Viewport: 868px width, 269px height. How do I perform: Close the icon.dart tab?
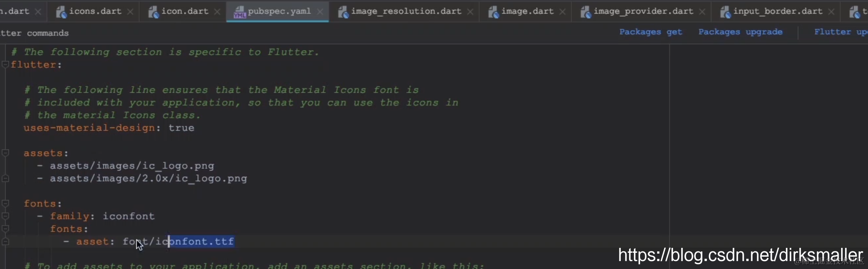pyautogui.click(x=217, y=12)
